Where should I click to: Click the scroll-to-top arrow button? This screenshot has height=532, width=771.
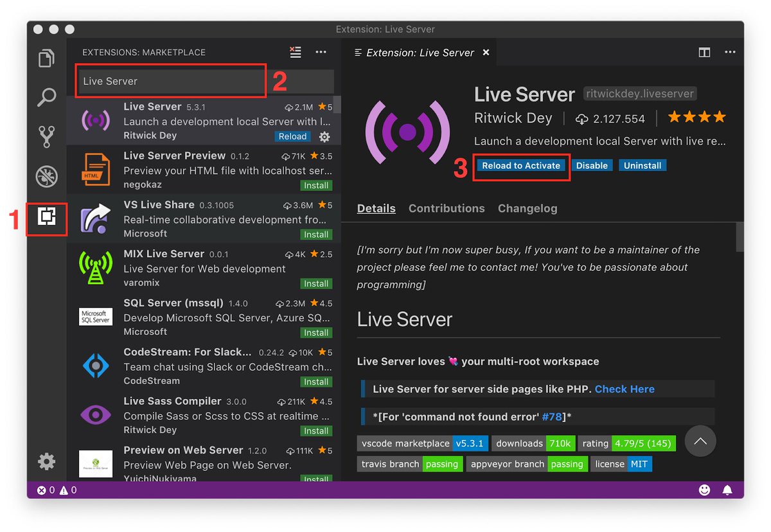tap(700, 441)
